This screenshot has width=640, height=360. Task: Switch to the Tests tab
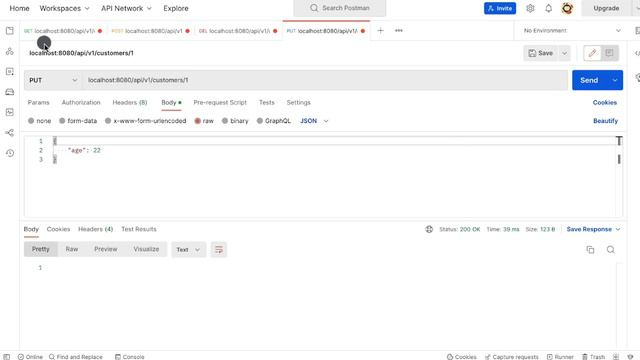[x=267, y=102]
